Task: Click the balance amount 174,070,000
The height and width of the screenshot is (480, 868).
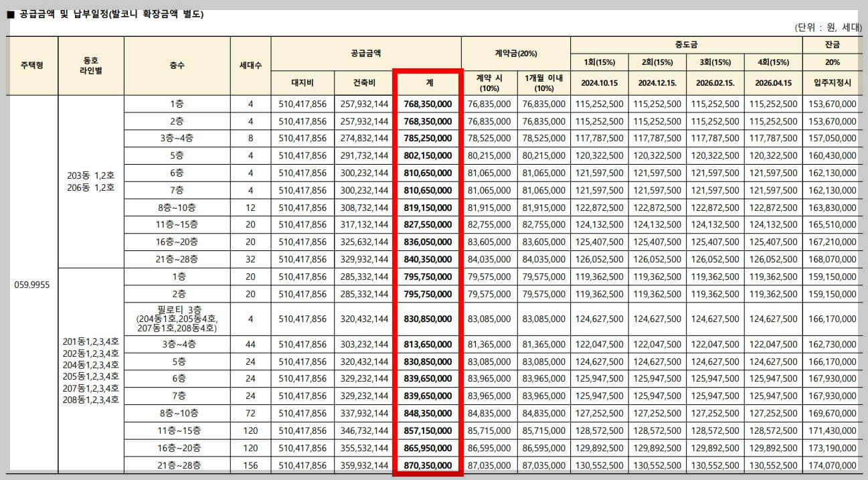Action: [832, 465]
